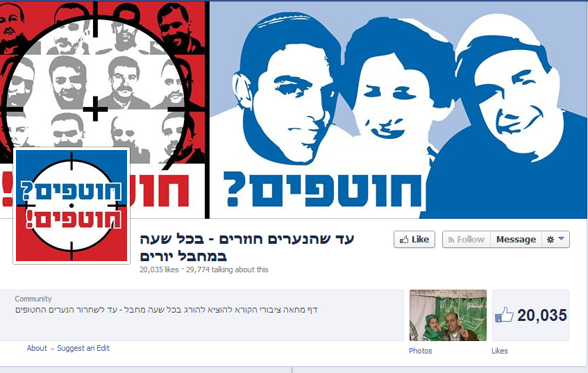The height and width of the screenshot is (373, 588).
Task: Open the Photos tab label
Action: click(x=421, y=351)
